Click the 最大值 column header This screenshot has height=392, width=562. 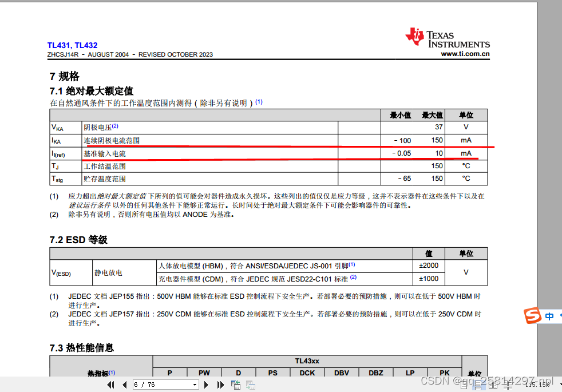[432, 115]
